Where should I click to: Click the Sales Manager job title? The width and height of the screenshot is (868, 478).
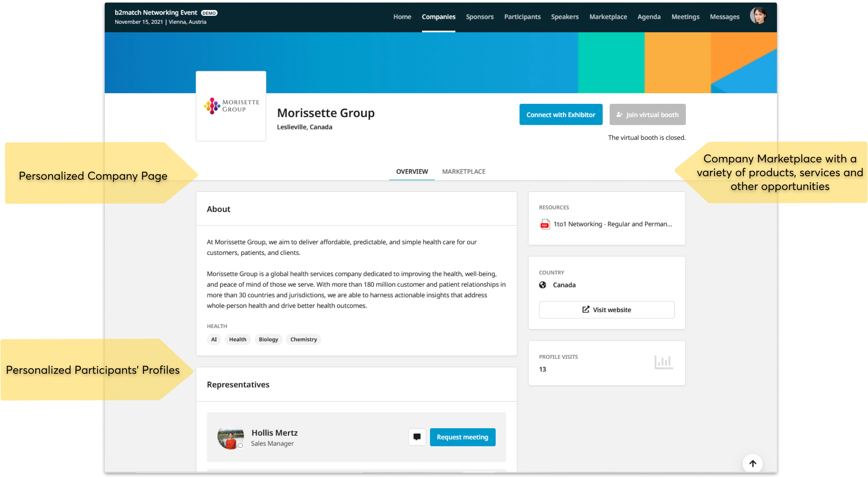(272, 443)
